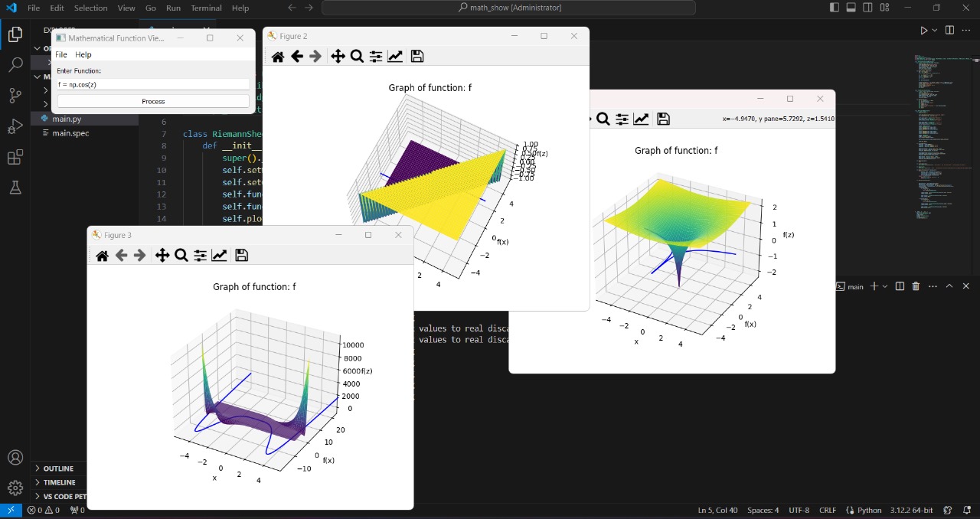Toggle Panel layout button in title bar
Image resolution: width=980 pixels, height=519 pixels.
click(851, 8)
